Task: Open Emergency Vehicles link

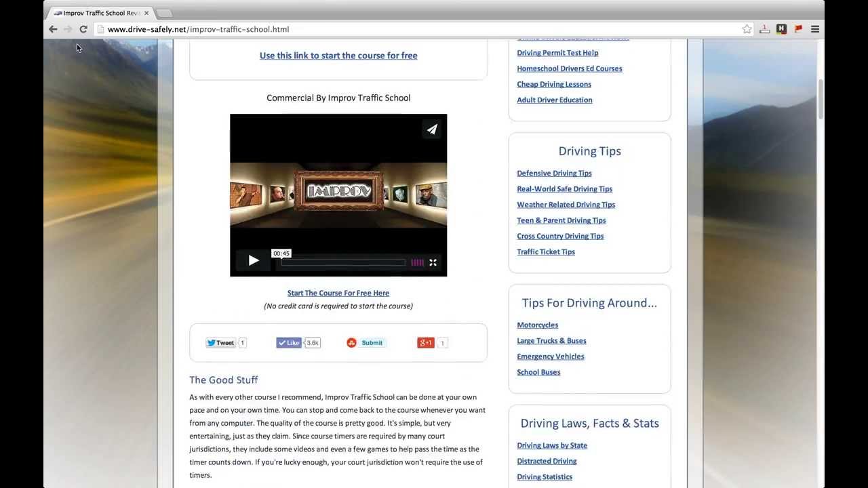Action: pos(551,357)
